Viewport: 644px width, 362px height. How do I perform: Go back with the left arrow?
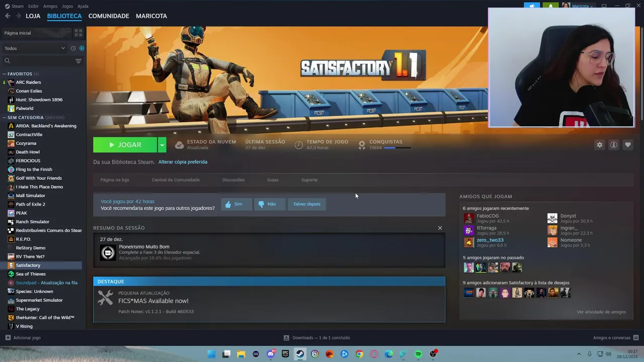click(x=8, y=16)
